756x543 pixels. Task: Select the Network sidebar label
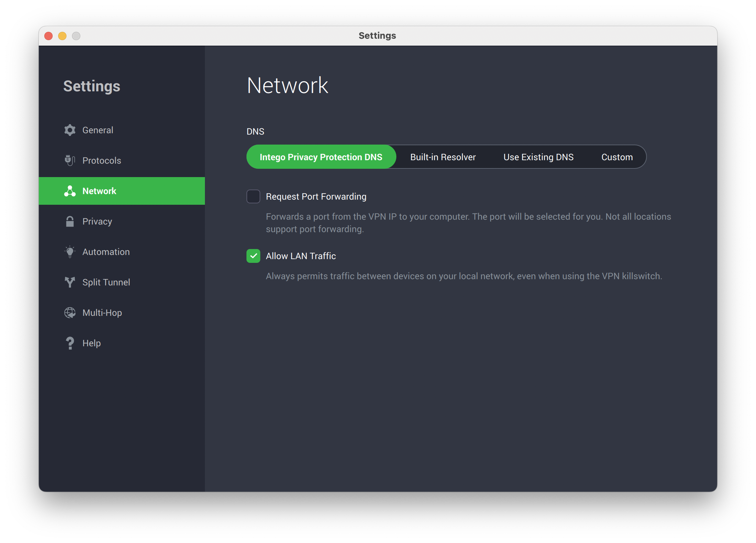point(99,191)
